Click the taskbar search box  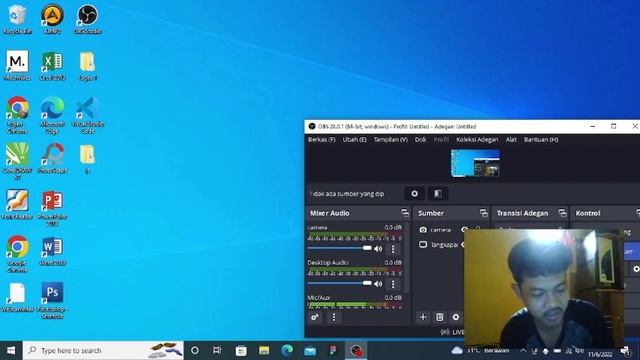tap(103, 350)
